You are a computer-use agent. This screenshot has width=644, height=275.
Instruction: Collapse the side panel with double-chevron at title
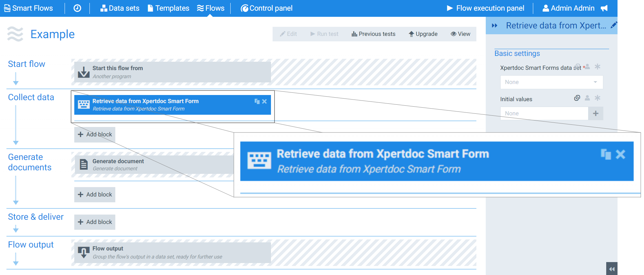tap(494, 26)
